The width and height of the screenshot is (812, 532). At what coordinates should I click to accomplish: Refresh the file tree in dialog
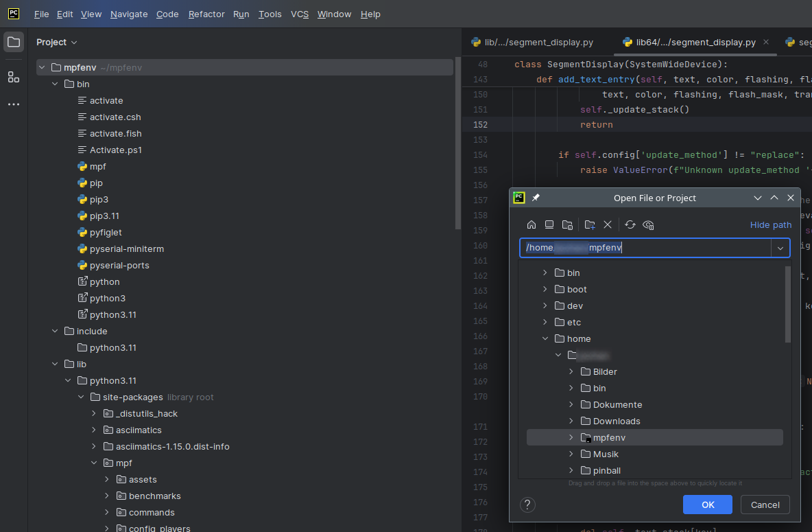(630, 224)
